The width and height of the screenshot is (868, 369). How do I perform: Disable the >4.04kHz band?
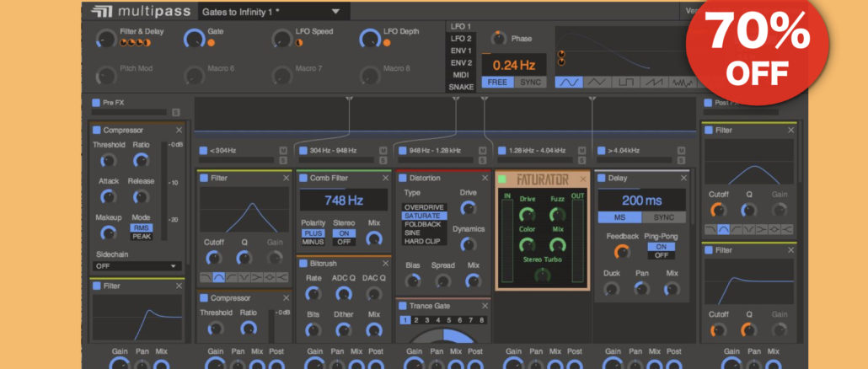[601, 151]
